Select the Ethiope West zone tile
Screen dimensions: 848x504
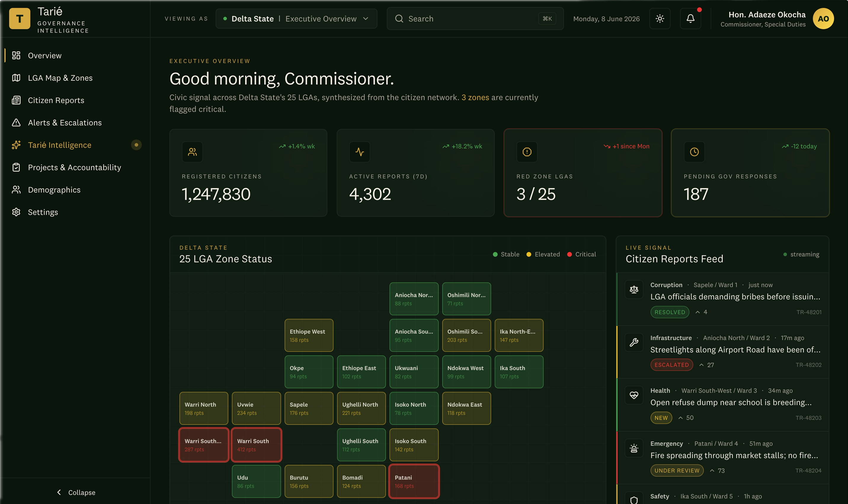coord(309,335)
